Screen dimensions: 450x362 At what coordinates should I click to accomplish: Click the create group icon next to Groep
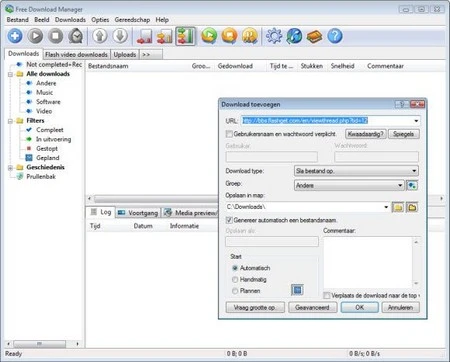[412, 185]
